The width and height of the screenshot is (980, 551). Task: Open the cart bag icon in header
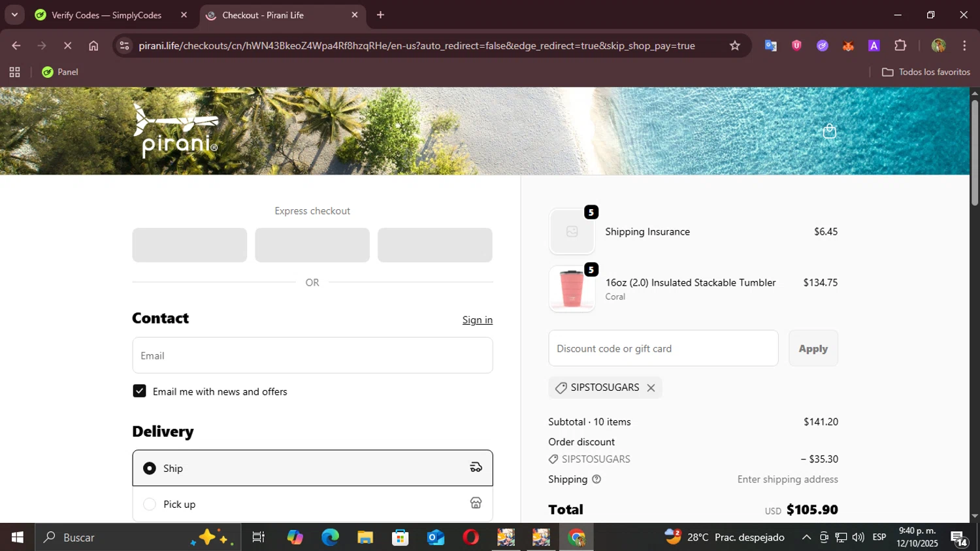[829, 131]
